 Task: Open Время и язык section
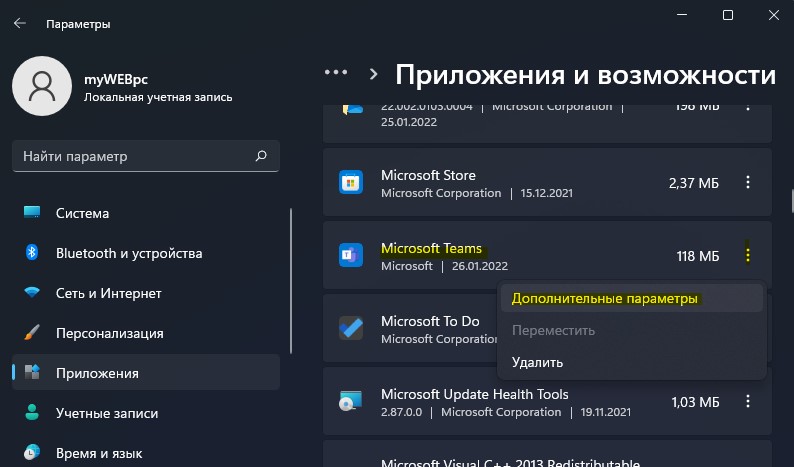click(146, 453)
